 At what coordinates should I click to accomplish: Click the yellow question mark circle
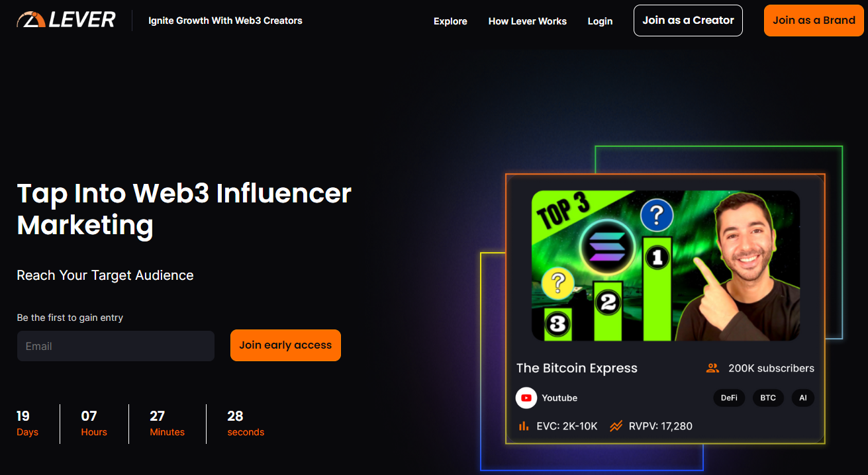tap(558, 283)
